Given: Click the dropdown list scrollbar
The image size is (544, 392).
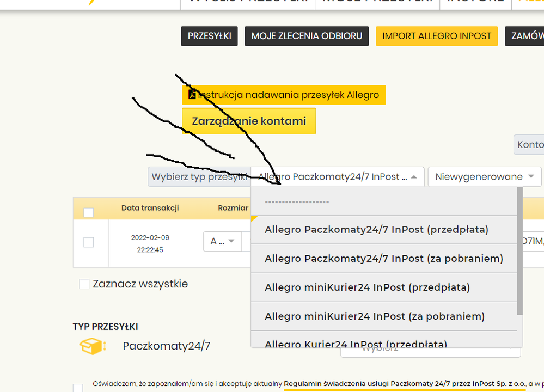Looking at the screenshot, I should point(519,251).
